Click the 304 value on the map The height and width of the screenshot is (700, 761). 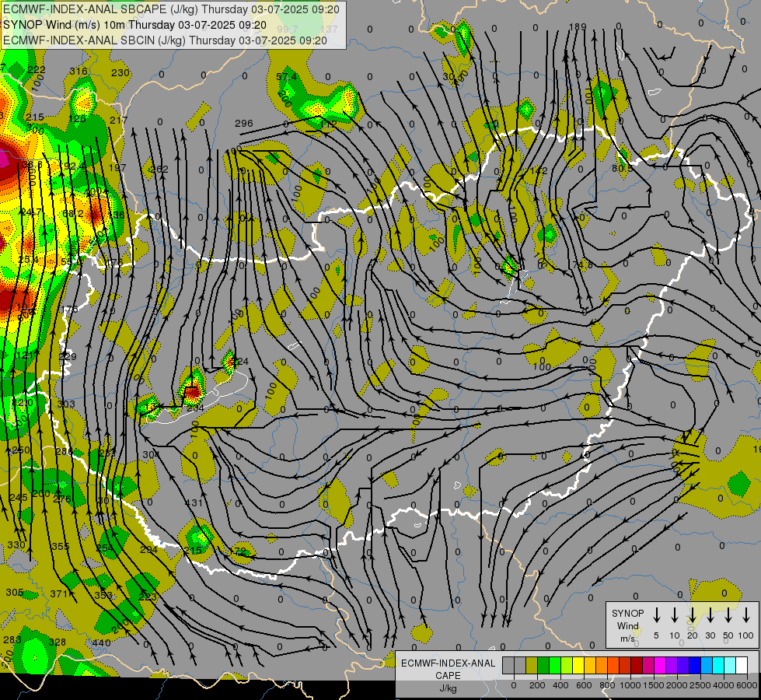tap(151, 455)
